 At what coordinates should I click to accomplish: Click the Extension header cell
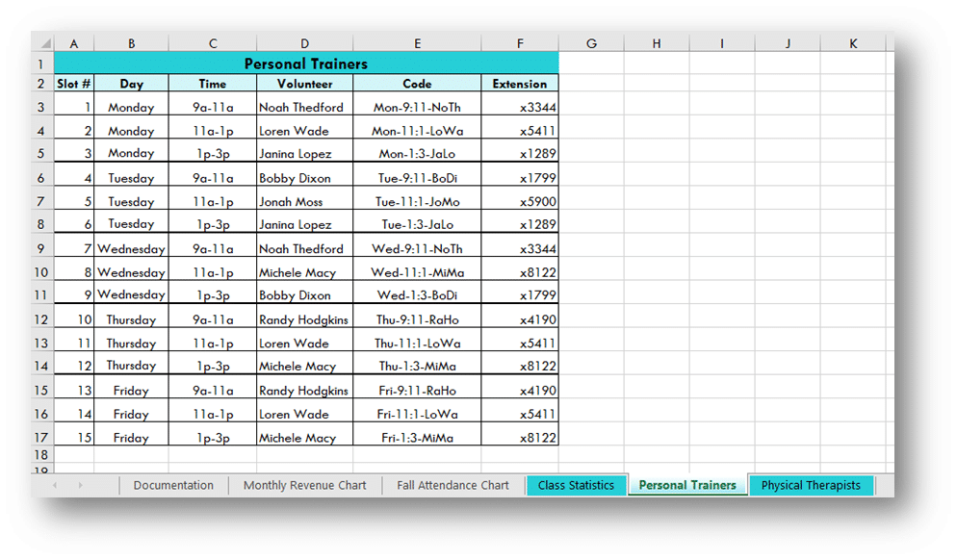click(x=519, y=84)
